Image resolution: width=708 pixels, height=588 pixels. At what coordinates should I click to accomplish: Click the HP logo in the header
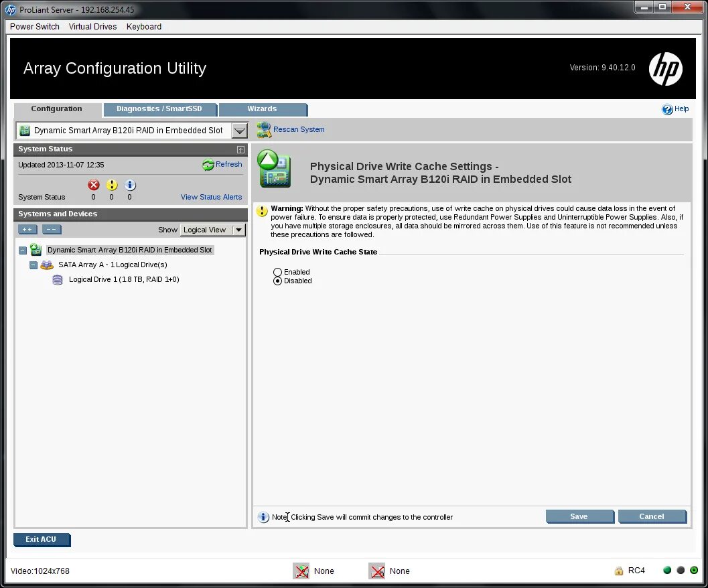[665, 69]
